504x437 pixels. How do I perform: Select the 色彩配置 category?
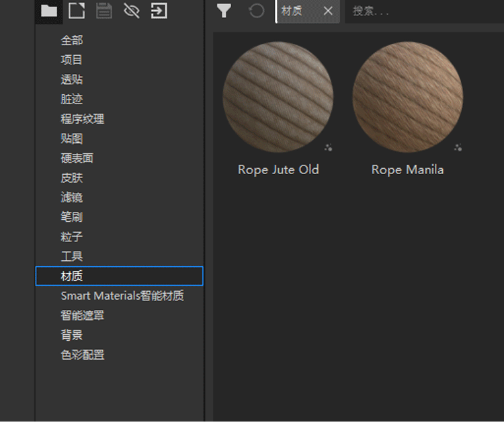tap(83, 354)
